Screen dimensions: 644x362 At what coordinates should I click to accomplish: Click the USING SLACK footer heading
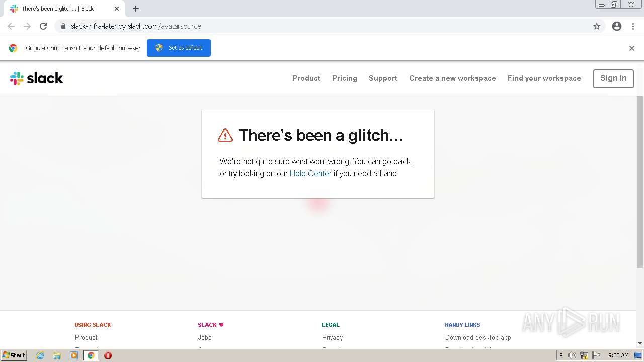(93, 325)
